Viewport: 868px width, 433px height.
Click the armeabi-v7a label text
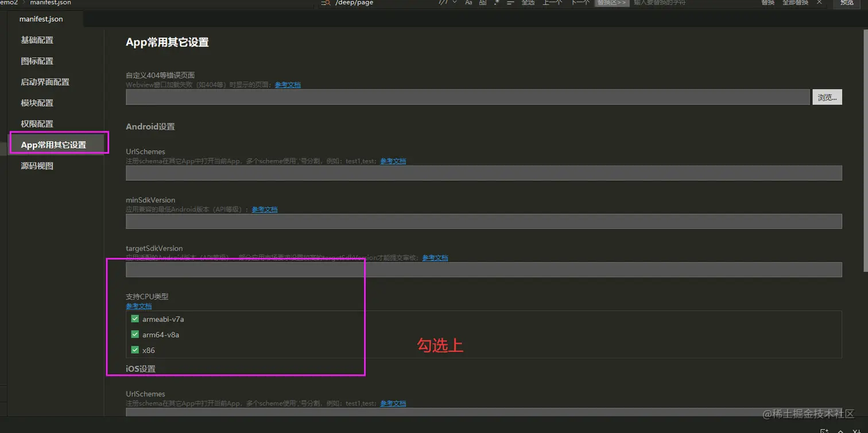163,319
